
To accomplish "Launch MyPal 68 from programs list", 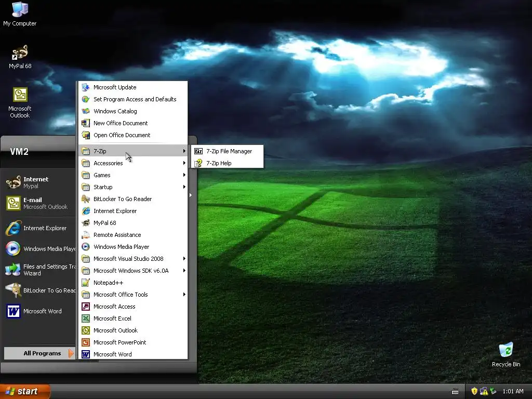I will pos(133,223).
